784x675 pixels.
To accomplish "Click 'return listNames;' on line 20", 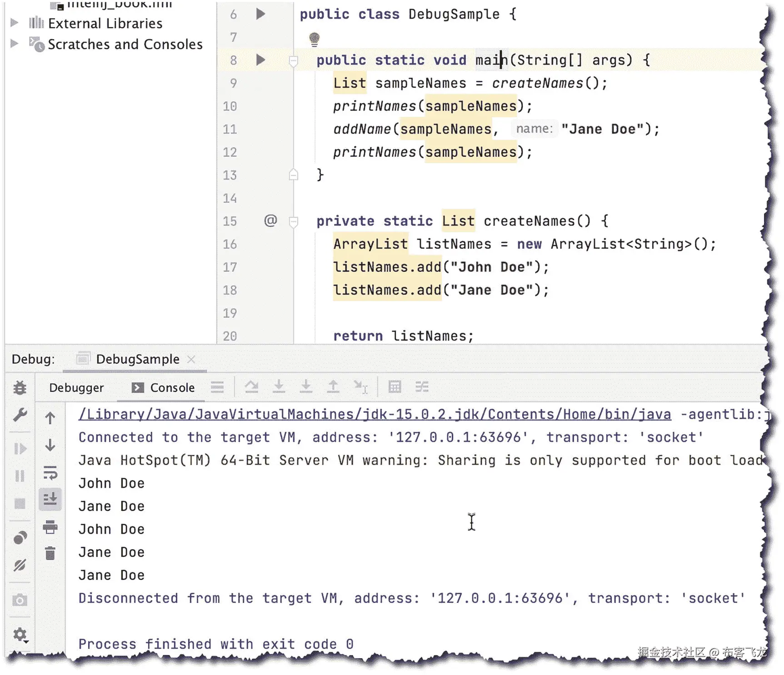I will point(404,336).
